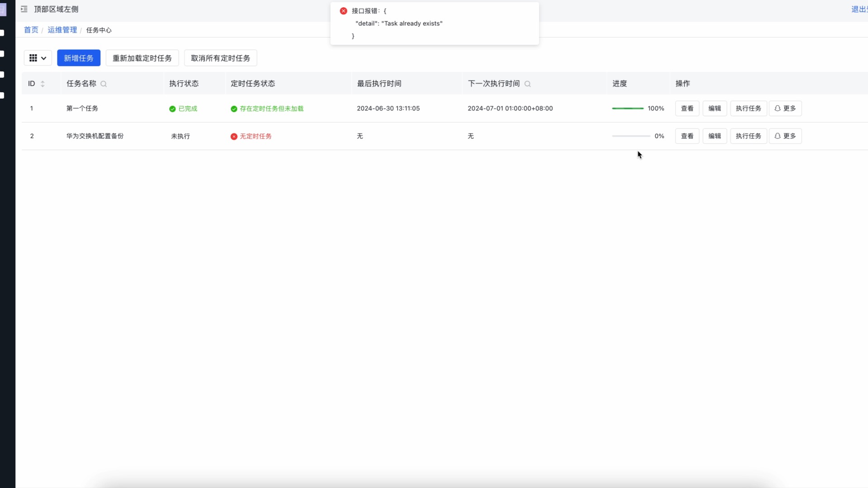The height and width of the screenshot is (488, 868).
Task: Edit 第一个任务 with 编辑 button
Action: click(715, 109)
